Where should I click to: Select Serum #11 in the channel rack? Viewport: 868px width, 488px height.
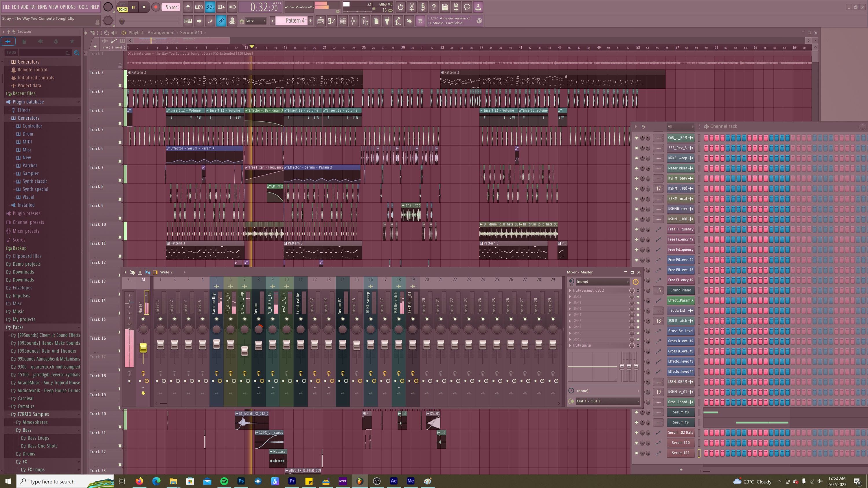click(x=681, y=453)
